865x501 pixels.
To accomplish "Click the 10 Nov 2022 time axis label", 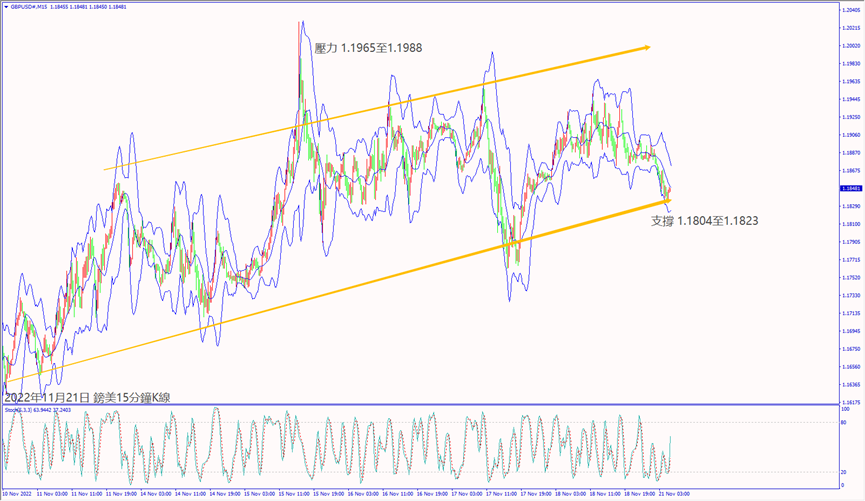I will click(x=17, y=494).
